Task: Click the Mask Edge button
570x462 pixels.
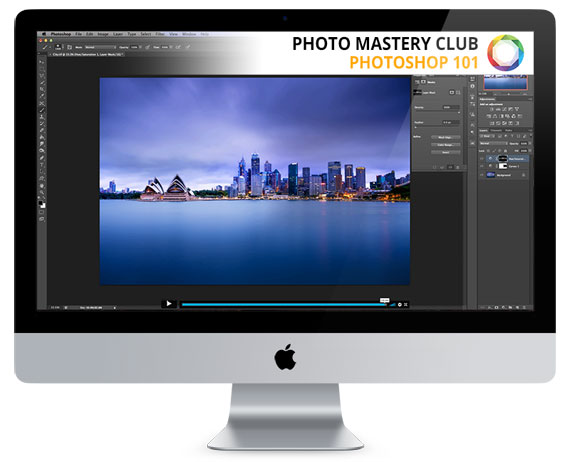Action: (x=446, y=137)
